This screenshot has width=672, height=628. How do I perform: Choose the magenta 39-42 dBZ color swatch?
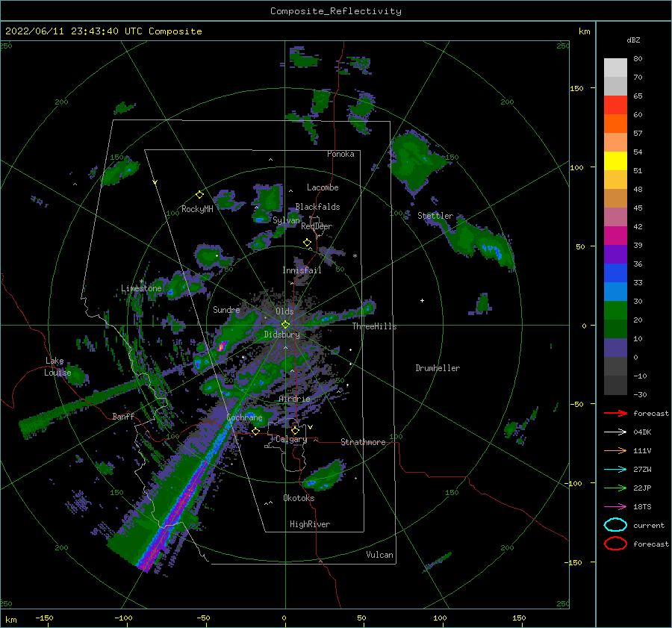[x=615, y=236]
